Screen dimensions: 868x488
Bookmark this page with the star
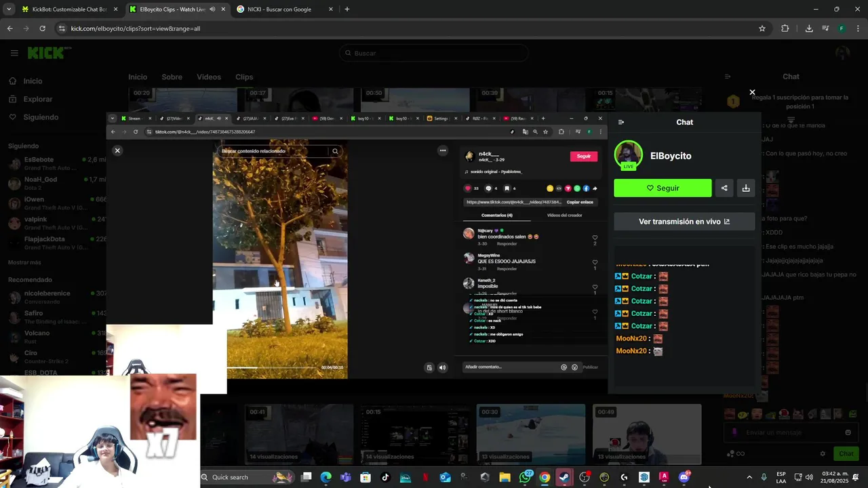pyautogui.click(x=762, y=28)
